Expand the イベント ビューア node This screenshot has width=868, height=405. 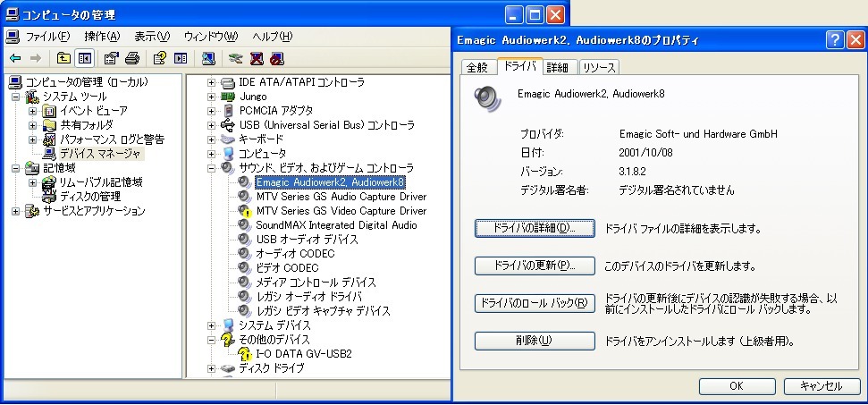click(33, 111)
